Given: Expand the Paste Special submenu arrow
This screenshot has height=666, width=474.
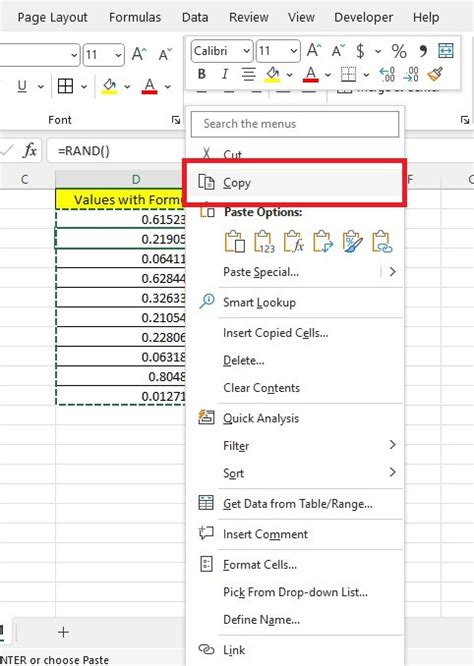Looking at the screenshot, I should 392,272.
